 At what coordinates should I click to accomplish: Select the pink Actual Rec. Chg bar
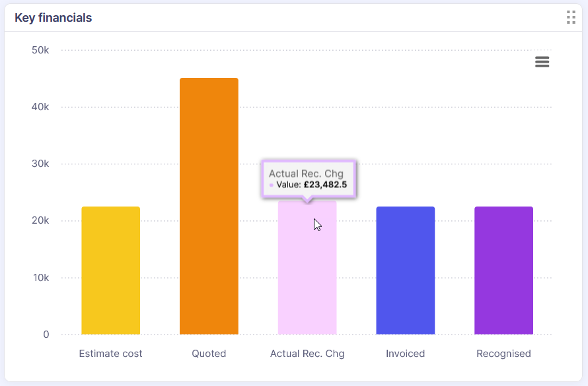307,277
